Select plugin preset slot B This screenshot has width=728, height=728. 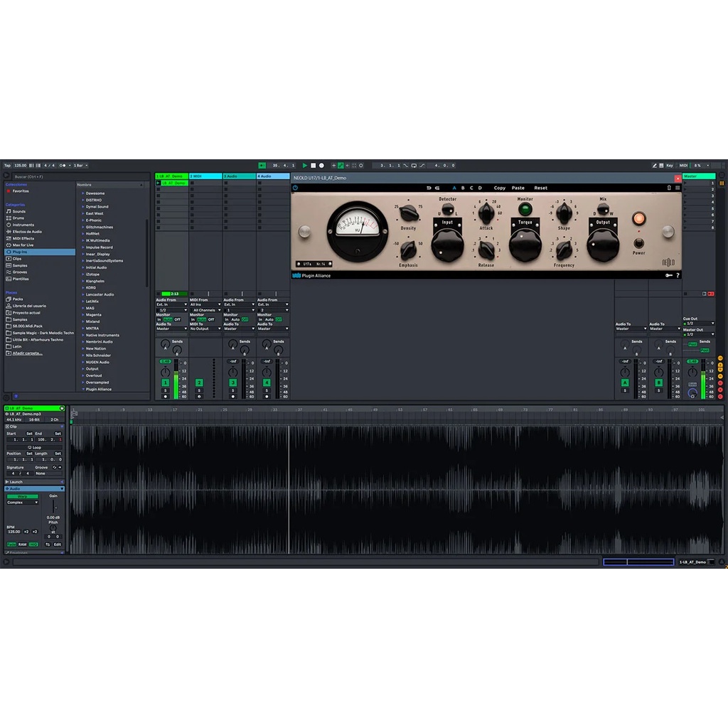463,188
